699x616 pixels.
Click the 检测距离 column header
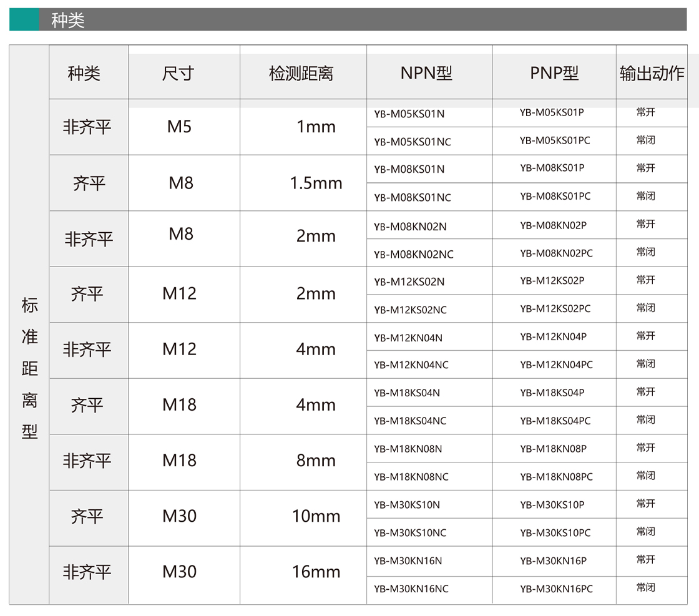[x=301, y=74]
